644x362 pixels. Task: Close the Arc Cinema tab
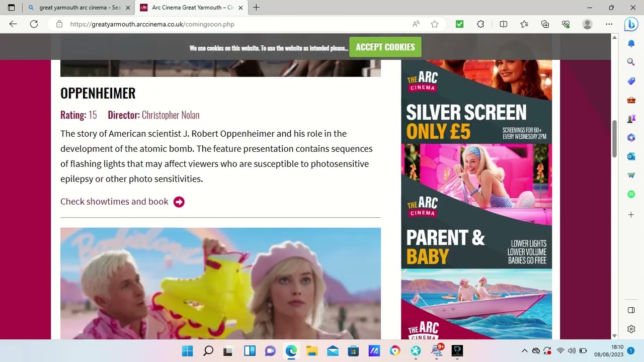pos(240,8)
